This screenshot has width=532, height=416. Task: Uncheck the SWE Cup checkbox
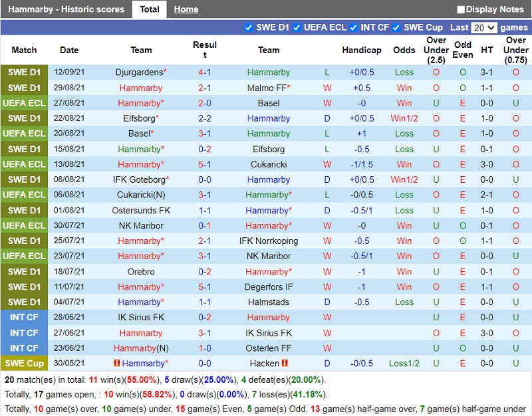click(x=396, y=27)
